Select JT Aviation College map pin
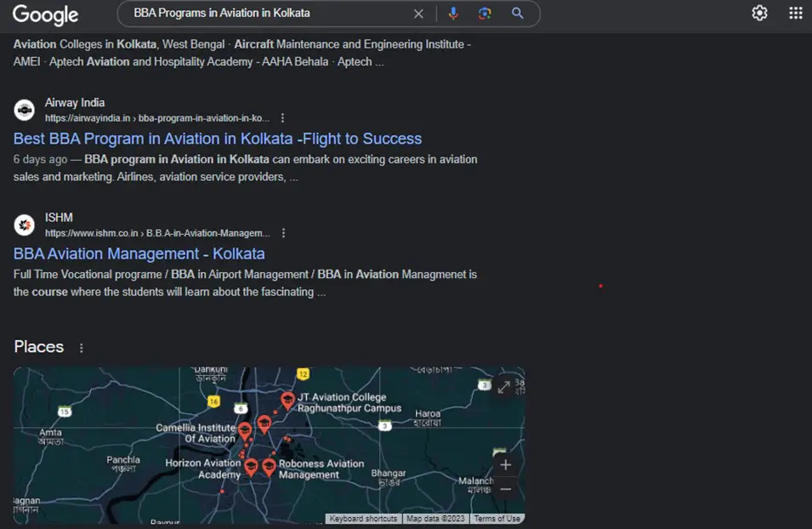This screenshot has width=812, height=529. pos(288,400)
